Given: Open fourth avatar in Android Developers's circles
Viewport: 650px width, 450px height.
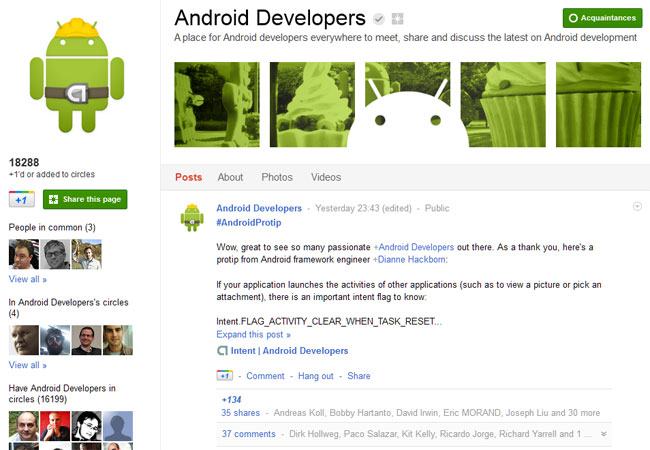Looking at the screenshot, I should pos(118,340).
